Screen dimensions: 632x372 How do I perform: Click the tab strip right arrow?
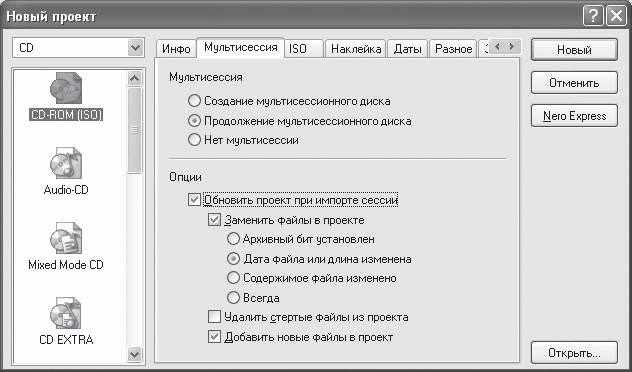(512, 47)
